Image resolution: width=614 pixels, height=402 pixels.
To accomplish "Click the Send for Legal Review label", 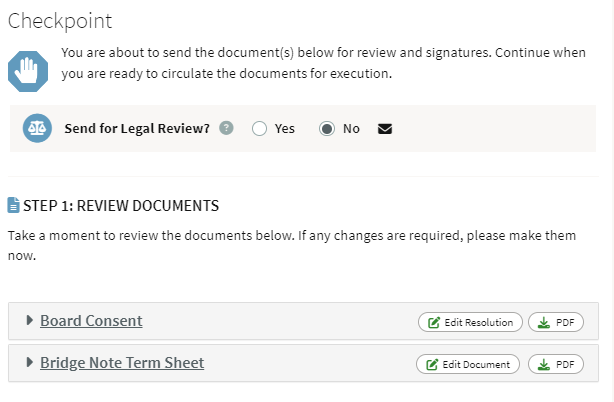I will [137, 128].
